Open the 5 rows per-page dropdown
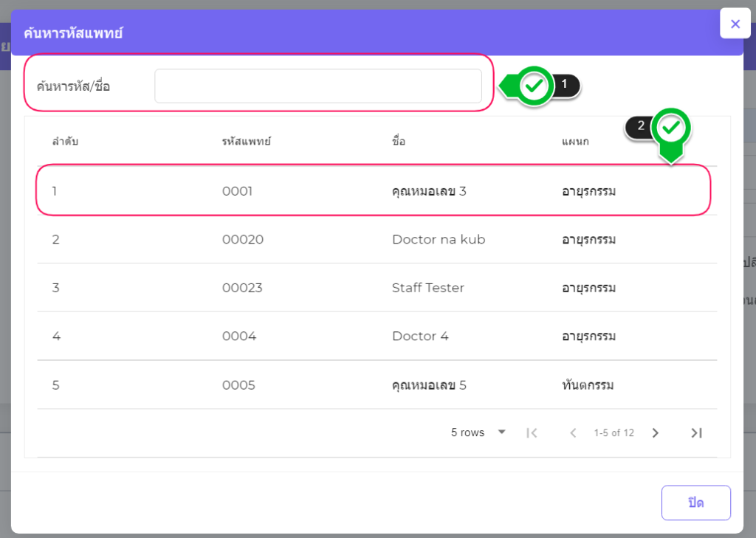The image size is (756, 538). [478, 432]
